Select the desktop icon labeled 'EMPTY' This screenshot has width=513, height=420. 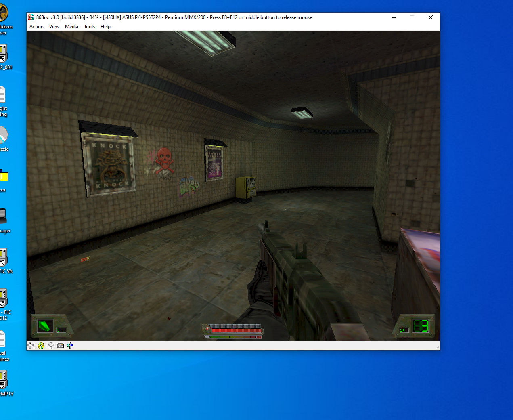3,380
